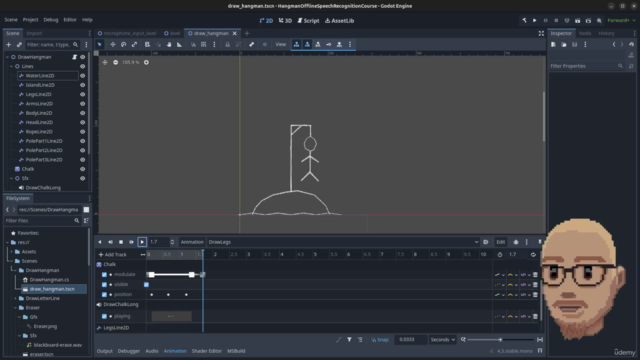Open filter tracks funnel icon
The width and height of the screenshot is (640, 360).
coord(349,340)
